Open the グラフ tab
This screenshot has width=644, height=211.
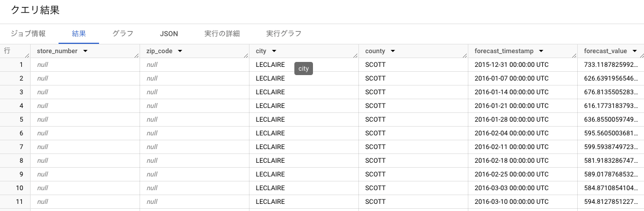(123, 34)
